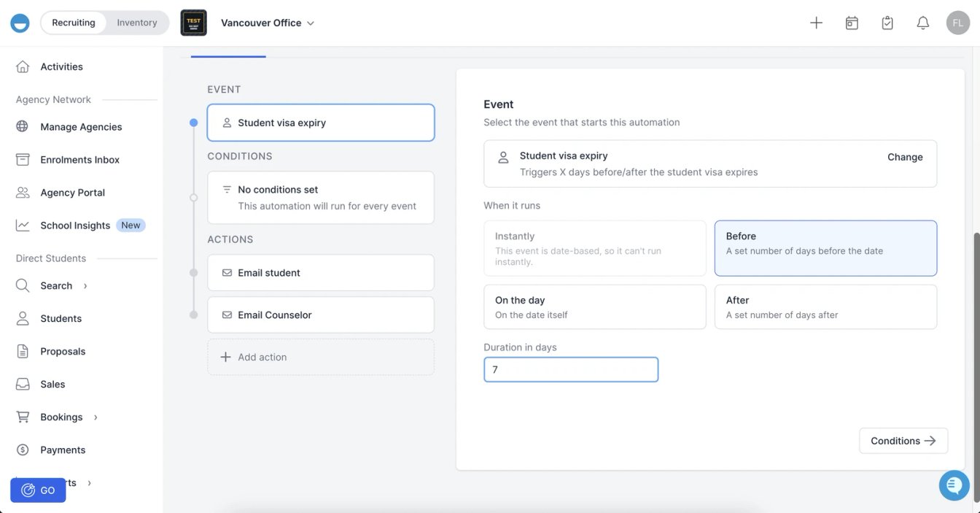Click the Conditions next button
Viewport: 980px width, 513px height.
903,441
